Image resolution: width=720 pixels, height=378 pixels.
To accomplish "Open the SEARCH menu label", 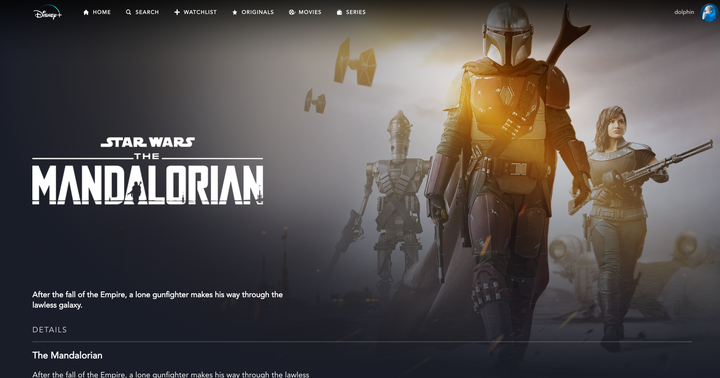I will pos(147,12).
